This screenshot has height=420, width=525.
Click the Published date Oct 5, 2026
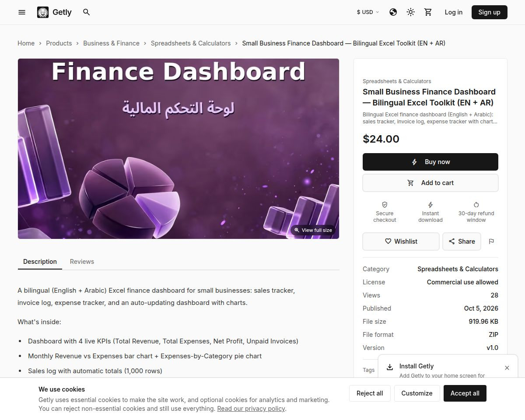(x=481, y=308)
